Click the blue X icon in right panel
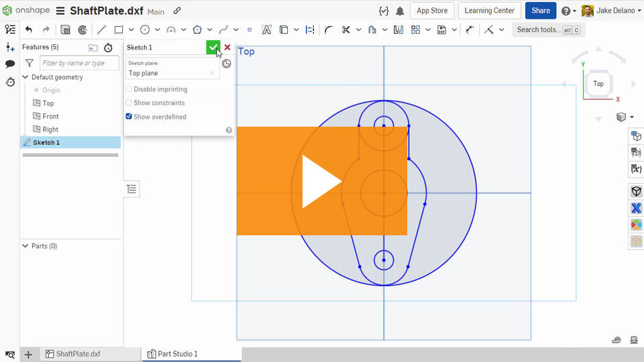644x362 pixels. 636,208
